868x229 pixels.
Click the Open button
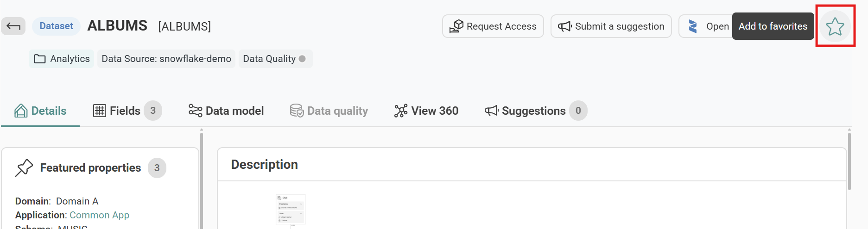(x=705, y=26)
